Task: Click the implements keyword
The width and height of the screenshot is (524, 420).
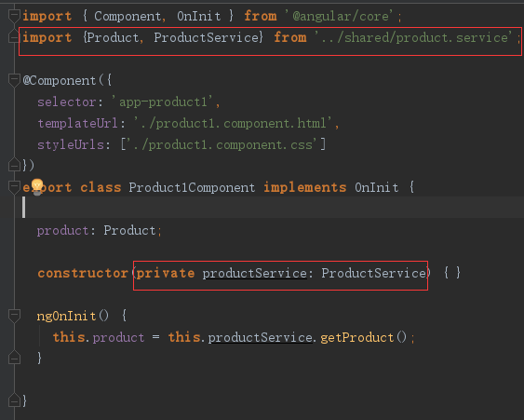Action: click(304, 187)
